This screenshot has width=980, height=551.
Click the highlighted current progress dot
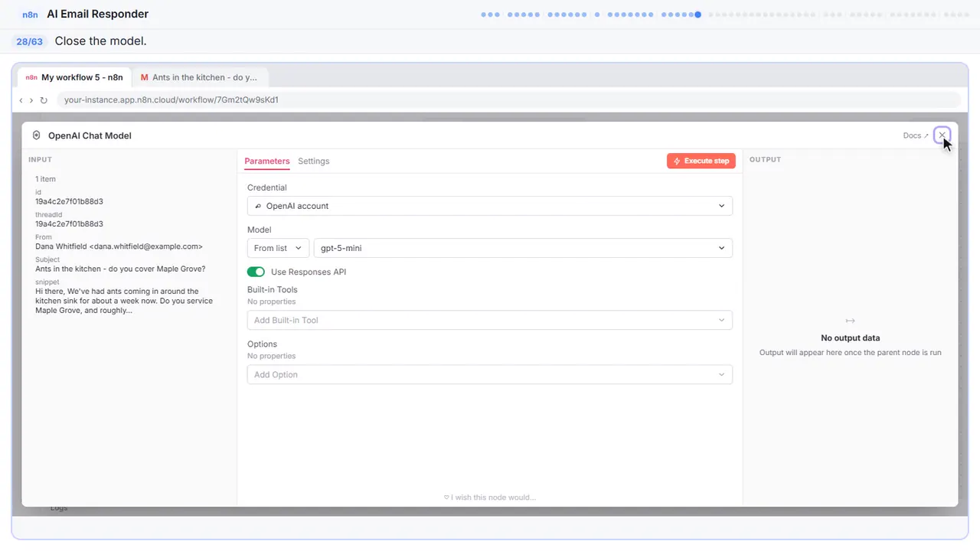(697, 15)
